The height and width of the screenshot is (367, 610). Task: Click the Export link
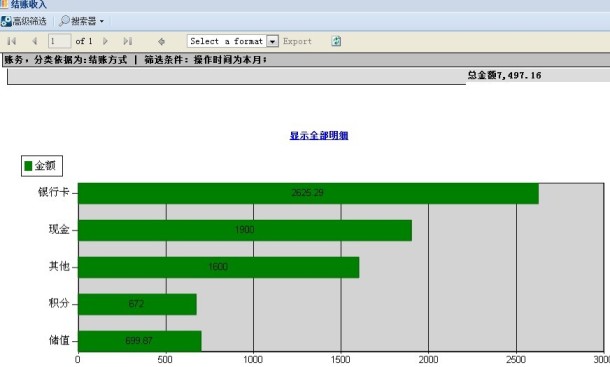click(x=297, y=41)
